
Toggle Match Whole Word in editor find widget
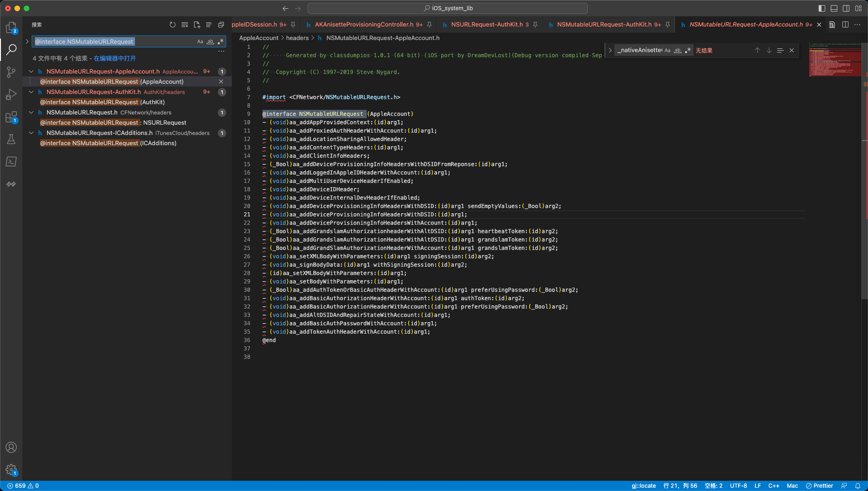click(678, 50)
